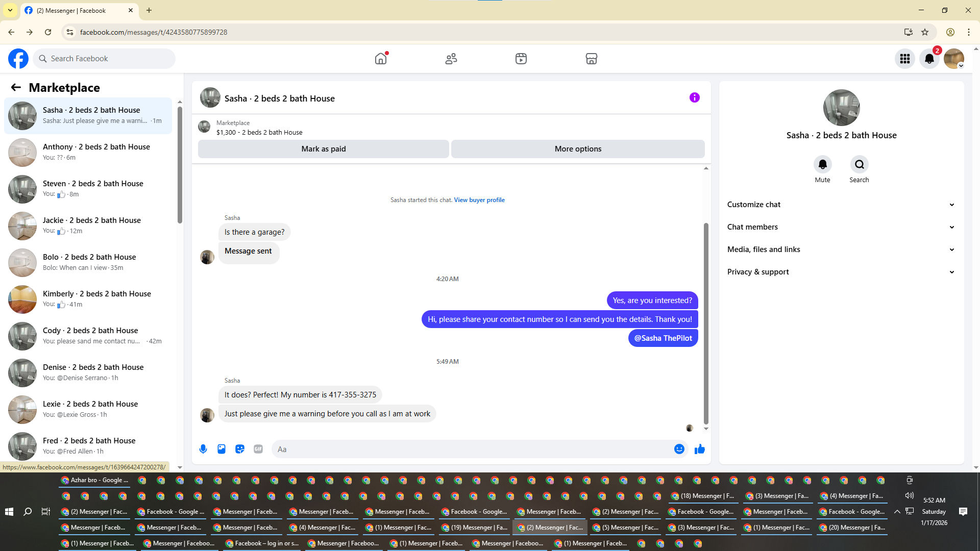This screenshot has height=551, width=980.
Task: Go to the Facebook Home tab
Action: click(x=381, y=59)
